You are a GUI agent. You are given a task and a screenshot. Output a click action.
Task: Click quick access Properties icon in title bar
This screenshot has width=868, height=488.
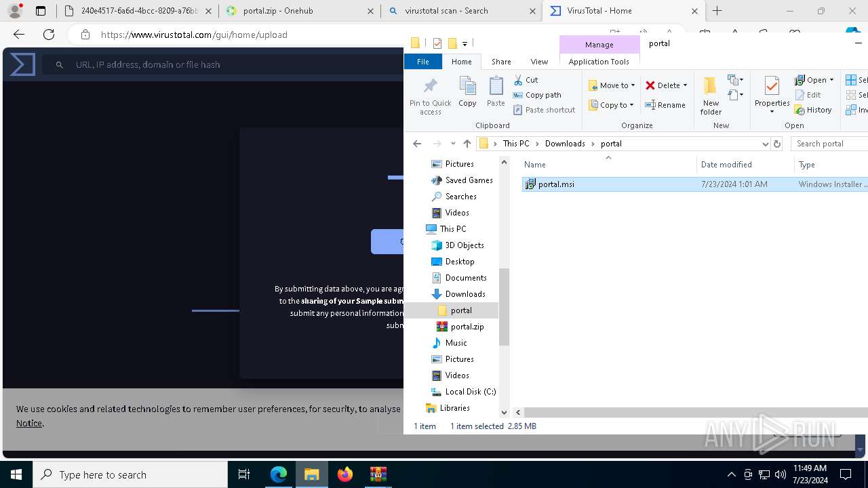click(437, 43)
